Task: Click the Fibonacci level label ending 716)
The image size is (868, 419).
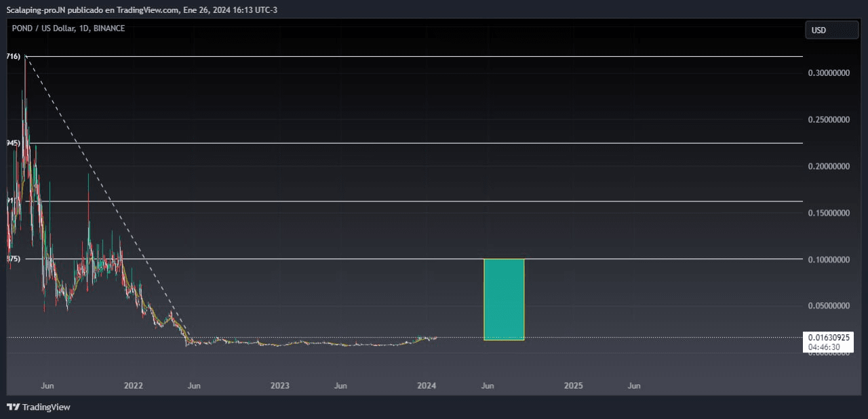Action: point(14,56)
